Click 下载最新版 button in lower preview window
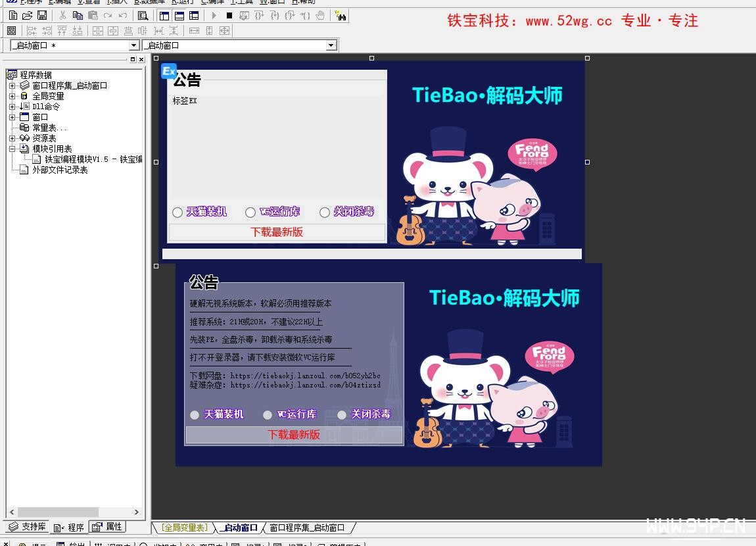This screenshot has height=546, width=756. pyautogui.click(x=294, y=435)
